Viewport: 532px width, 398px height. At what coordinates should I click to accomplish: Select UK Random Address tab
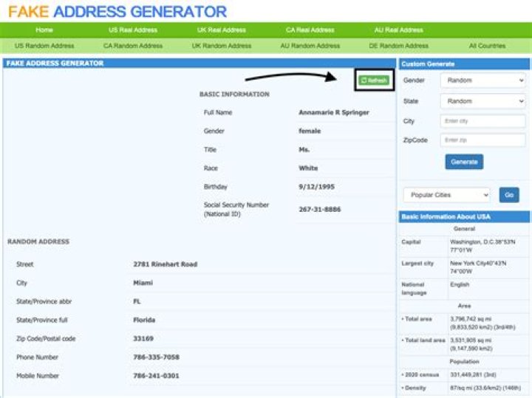(x=222, y=46)
